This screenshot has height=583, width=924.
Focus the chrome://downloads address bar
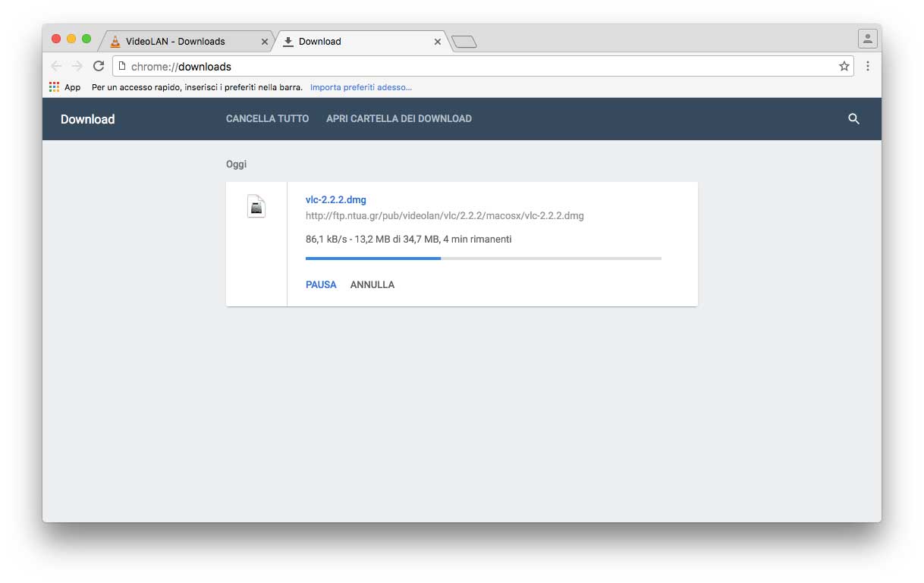pos(483,66)
